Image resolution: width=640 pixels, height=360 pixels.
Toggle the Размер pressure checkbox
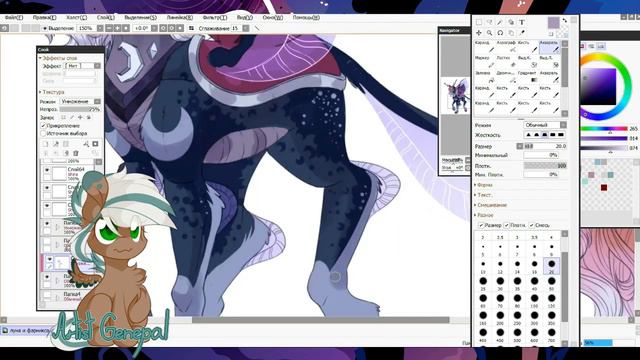coord(481,225)
